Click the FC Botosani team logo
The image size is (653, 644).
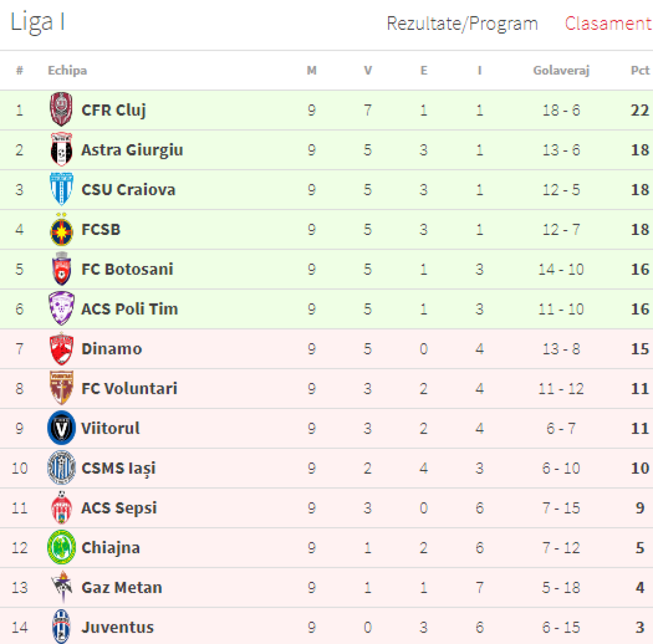(x=61, y=269)
